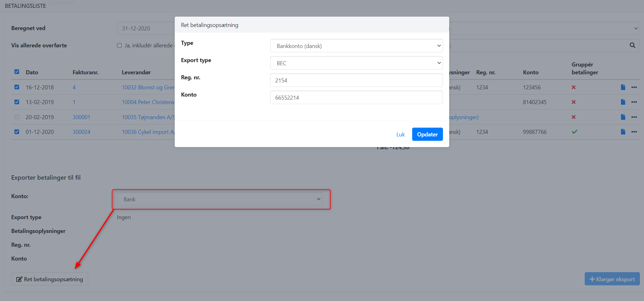Uncheck the 01-12-2020 row checkbox
The height and width of the screenshot is (301, 644).
pos(17,132)
